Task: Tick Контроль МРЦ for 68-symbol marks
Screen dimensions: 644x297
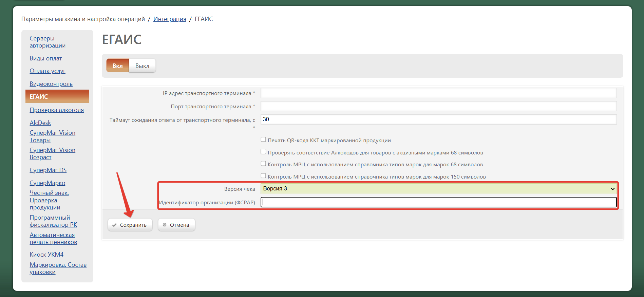Action: [x=263, y=164]
